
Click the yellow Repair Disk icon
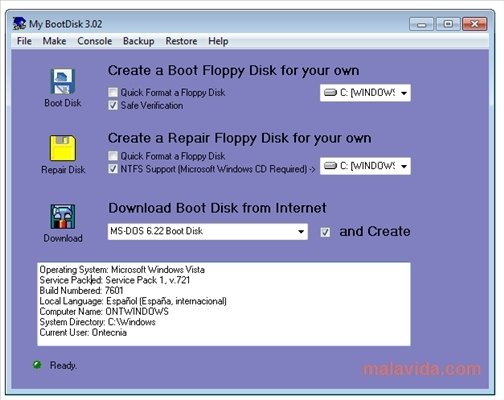63,148
